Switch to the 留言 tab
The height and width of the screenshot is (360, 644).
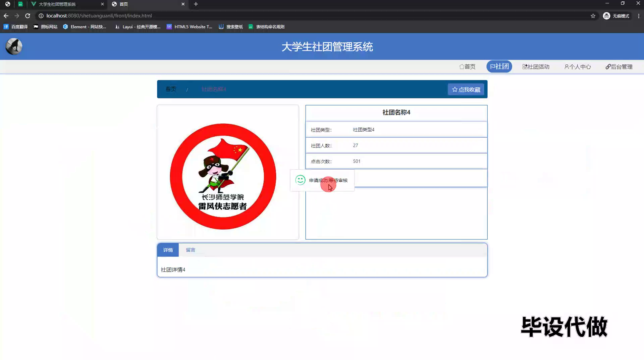(x=191, y=250)
